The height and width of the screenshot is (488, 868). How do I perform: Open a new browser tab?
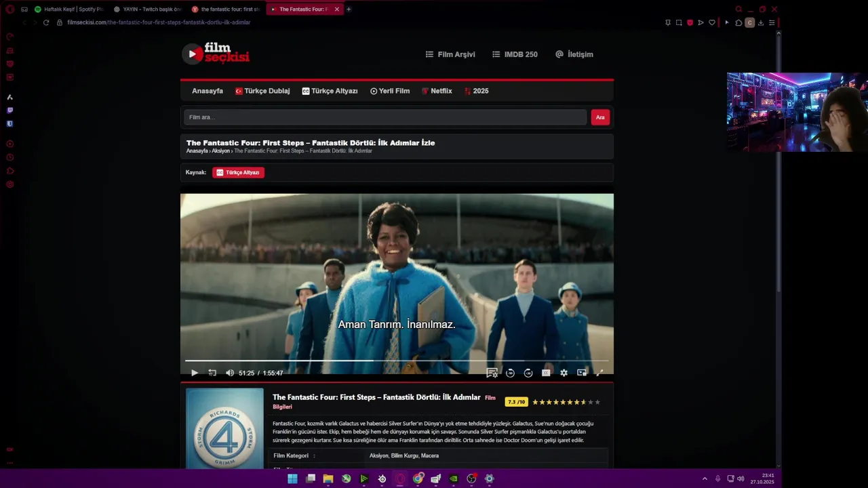[x=349, y=9]
